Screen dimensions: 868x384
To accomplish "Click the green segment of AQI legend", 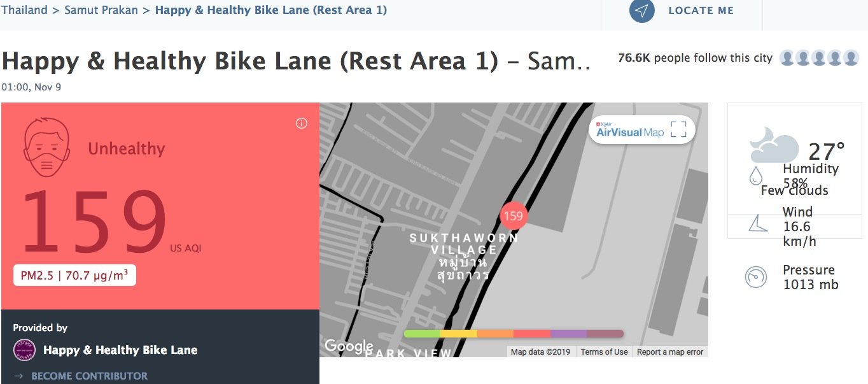I will click(422, 334).
